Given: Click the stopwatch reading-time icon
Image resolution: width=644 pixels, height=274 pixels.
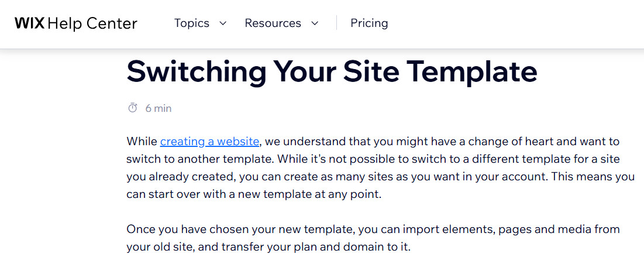Looking at the screenshot, I should click(x=133, y=108).
